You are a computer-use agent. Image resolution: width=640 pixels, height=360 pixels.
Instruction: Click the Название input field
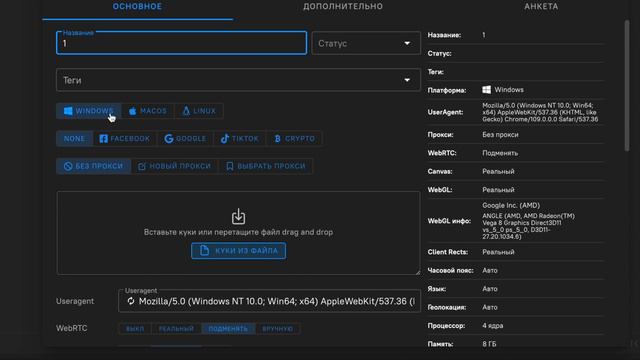tap(182, 43)
